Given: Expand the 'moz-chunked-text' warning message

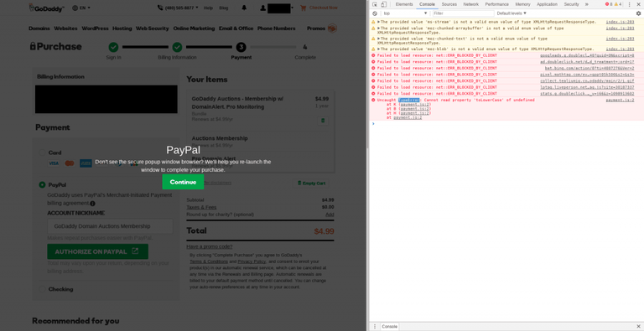Looking at the screenshot, I should tap(379, 39).
